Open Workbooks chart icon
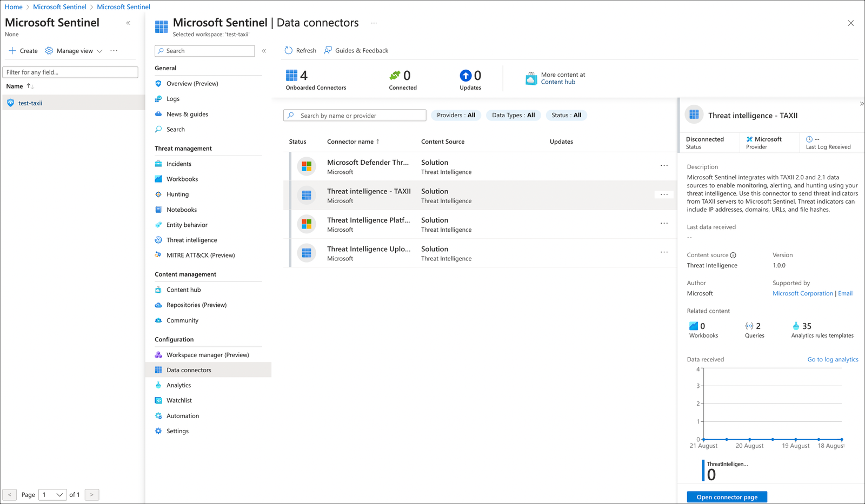This screenshot has height=504, width=865. (x=158, y=179)
